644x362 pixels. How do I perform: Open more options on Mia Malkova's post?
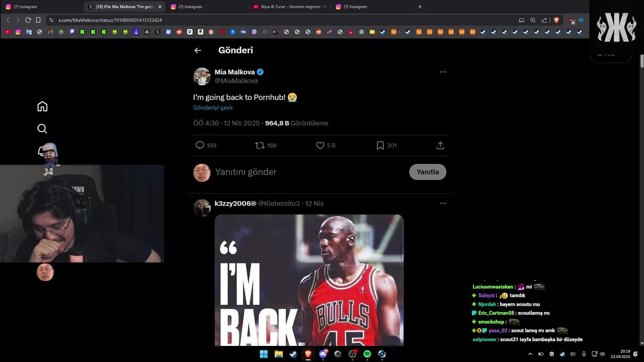[x=443, y=72]
